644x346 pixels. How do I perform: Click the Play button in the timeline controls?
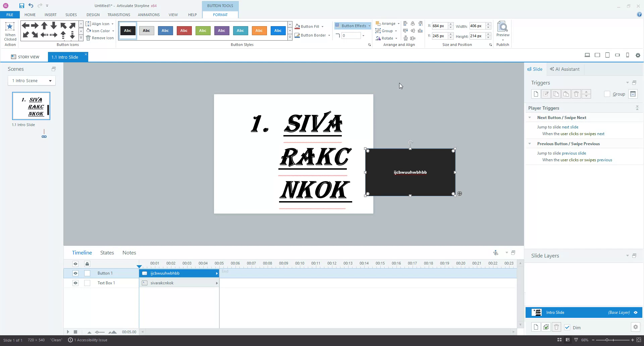68,332
